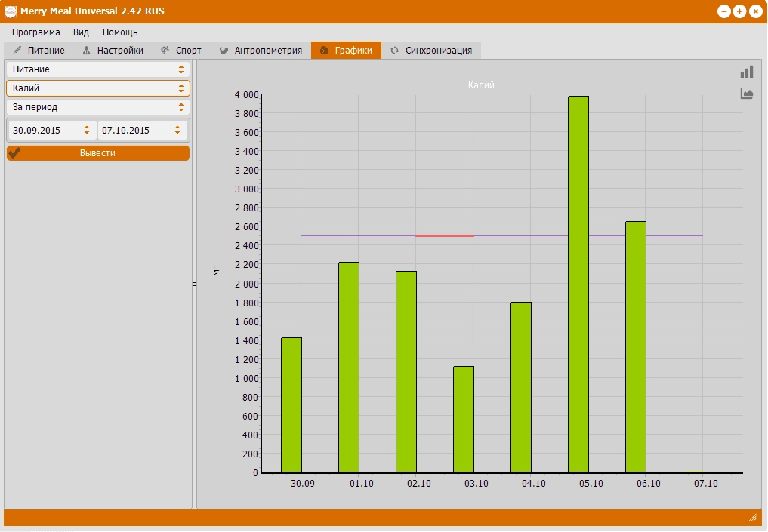
Task: Click the start date field 30.09.2015
Action: [x=51, y=131]
